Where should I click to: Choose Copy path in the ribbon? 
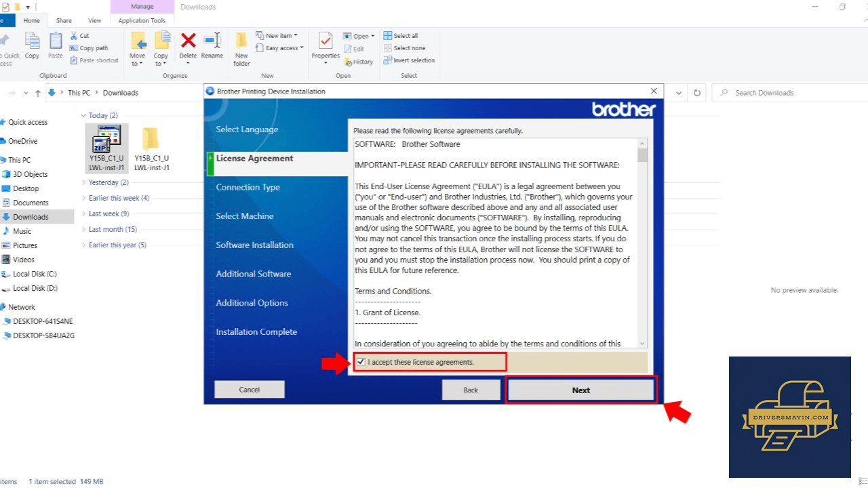point(89,48)
